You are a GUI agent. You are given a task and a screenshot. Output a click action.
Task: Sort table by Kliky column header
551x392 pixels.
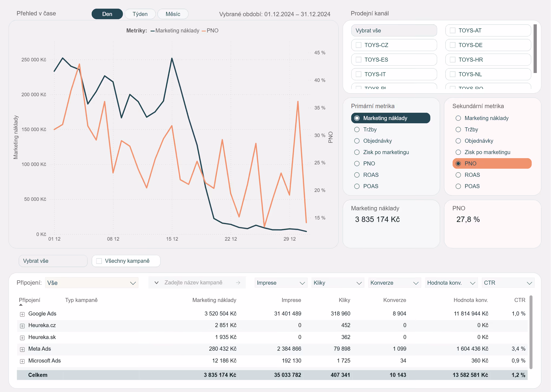[x=344, y=300]
